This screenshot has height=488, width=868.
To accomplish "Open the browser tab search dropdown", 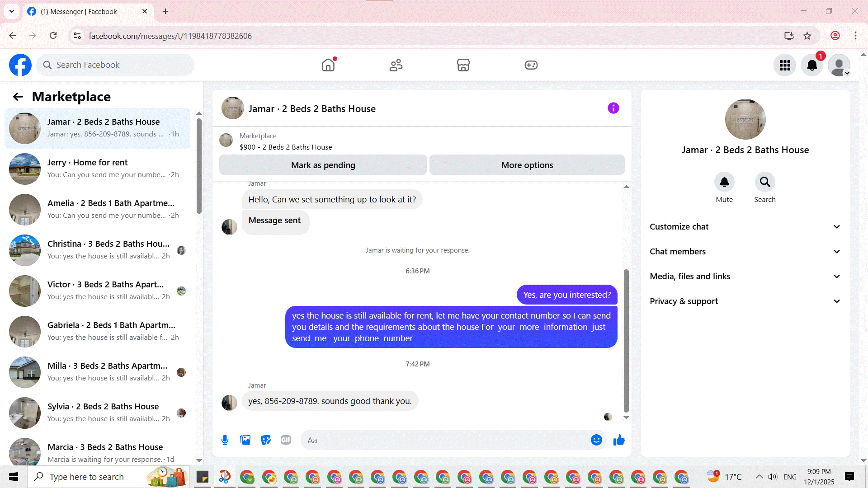I will click(12, 11).
